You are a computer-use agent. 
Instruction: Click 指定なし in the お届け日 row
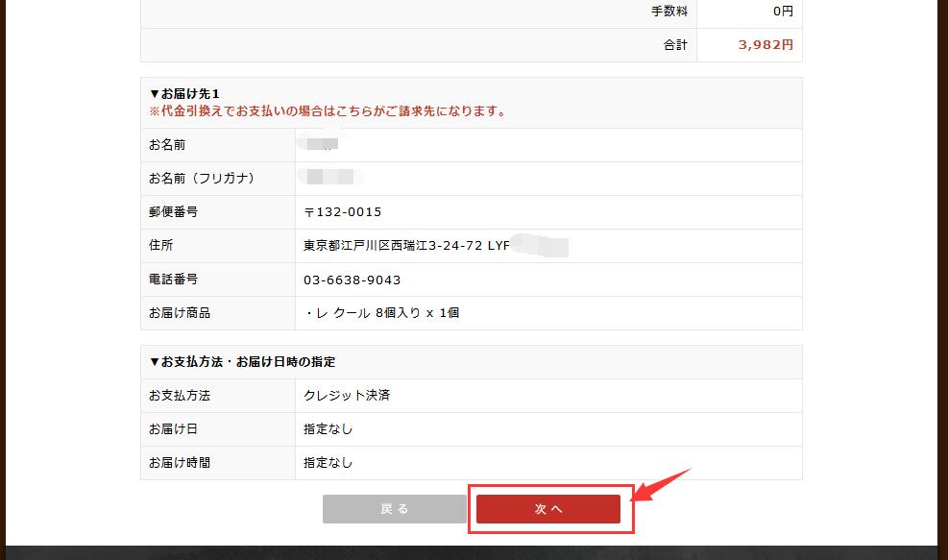[x=328, y=429]
